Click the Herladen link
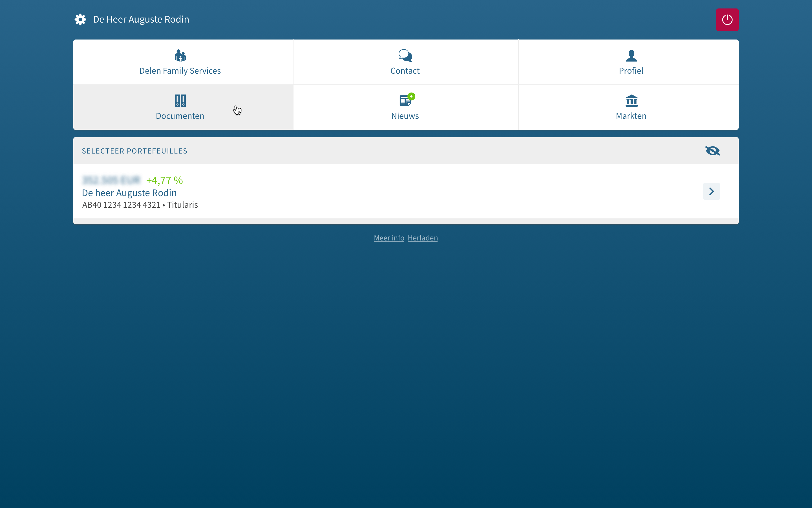Image resolution: width=812 pixels, height=508 pixels. pos(422,238)
